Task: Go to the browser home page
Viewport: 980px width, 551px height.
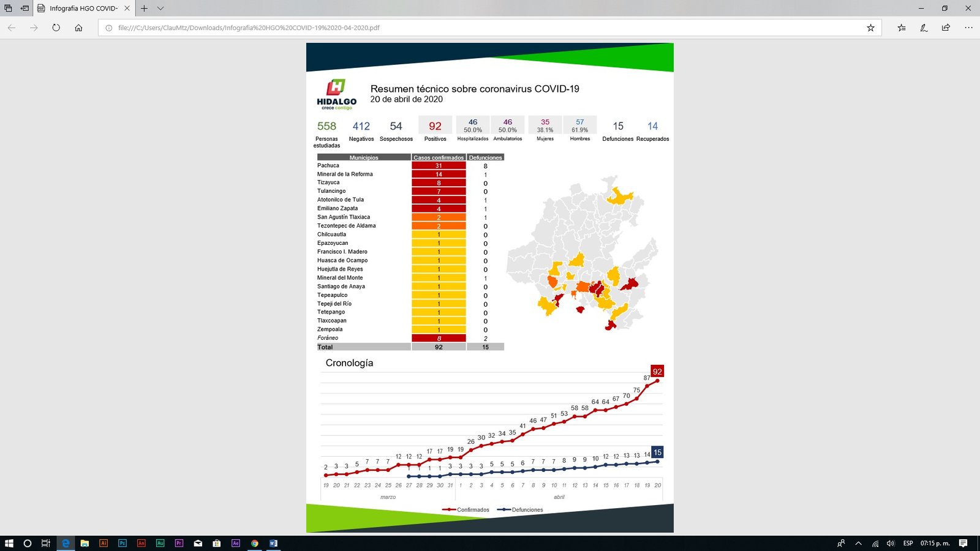Action: 78,28
